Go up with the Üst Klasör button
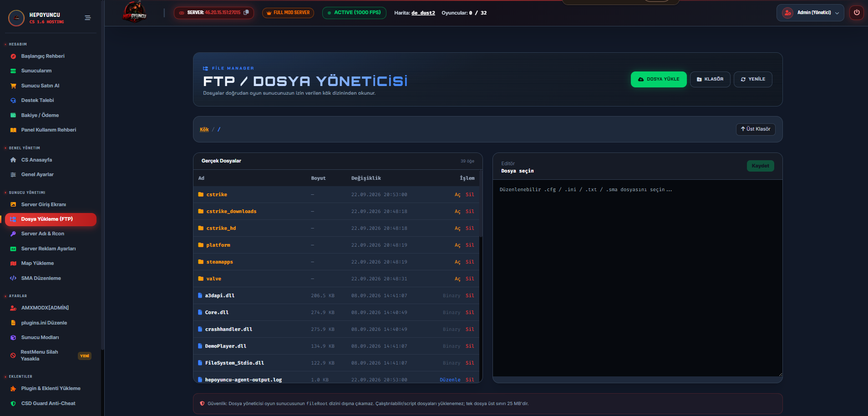 (x=756, y=129)
